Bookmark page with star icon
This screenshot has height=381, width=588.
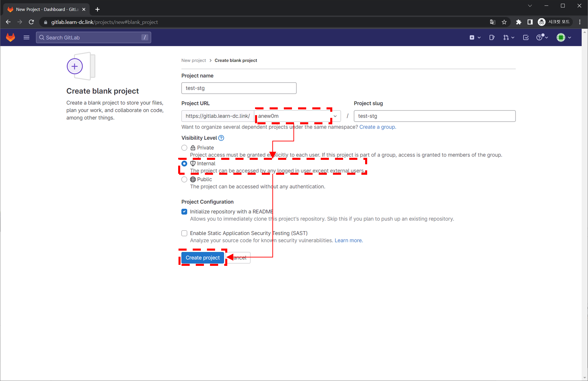(504, 22)
